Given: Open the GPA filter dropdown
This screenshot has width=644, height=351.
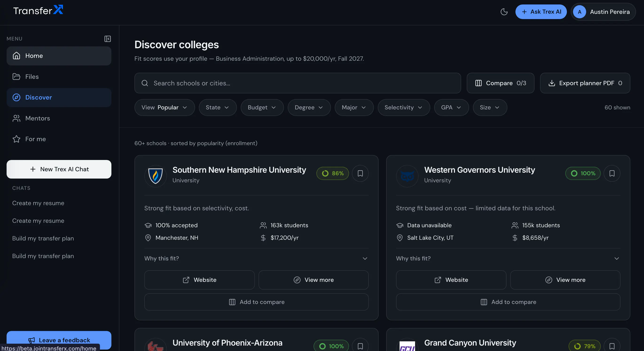Looking at the screenshot, I should pos(451,108).
